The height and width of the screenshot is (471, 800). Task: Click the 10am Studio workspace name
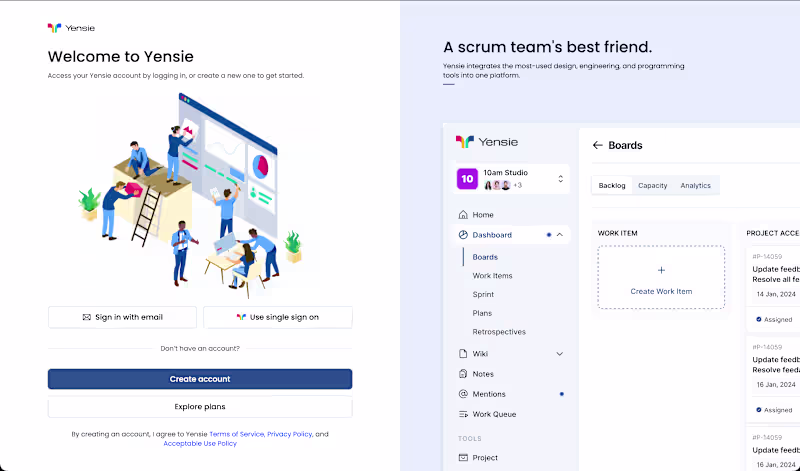coord(506,172)
